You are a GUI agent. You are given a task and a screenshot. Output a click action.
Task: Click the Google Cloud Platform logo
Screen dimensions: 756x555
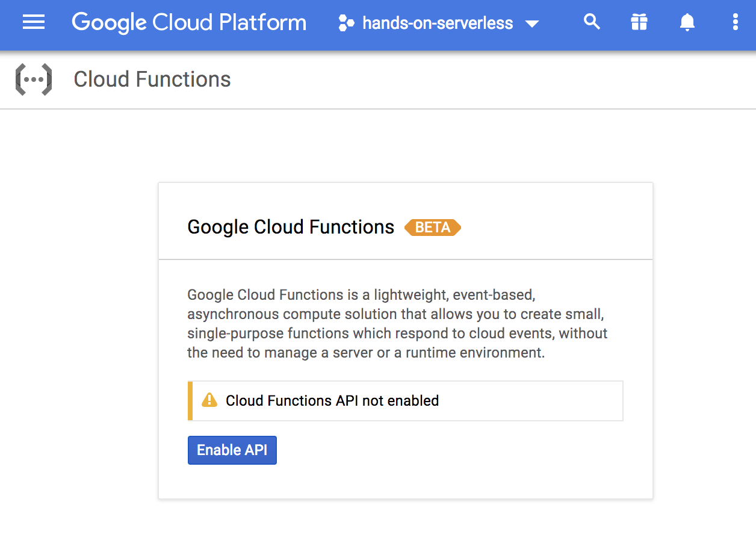coord(189,23)
